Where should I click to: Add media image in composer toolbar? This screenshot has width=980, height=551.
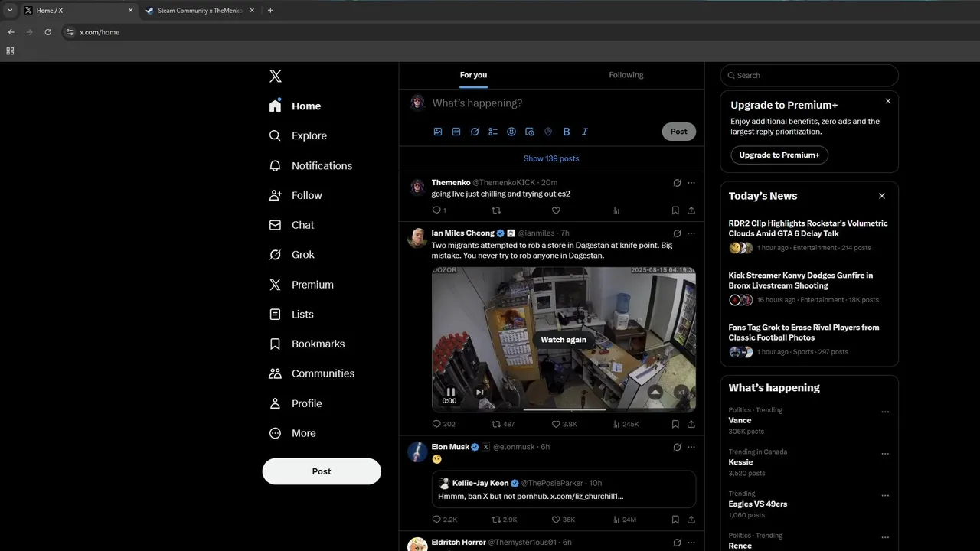[438, 132]
